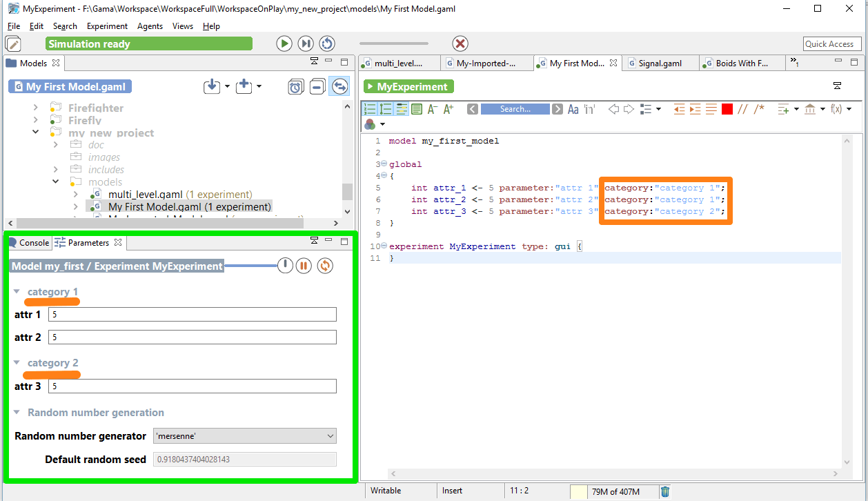Switch to the Boids With F... tab
The width and height of the screenshot is (868, 501).
[x=742, y=63]
